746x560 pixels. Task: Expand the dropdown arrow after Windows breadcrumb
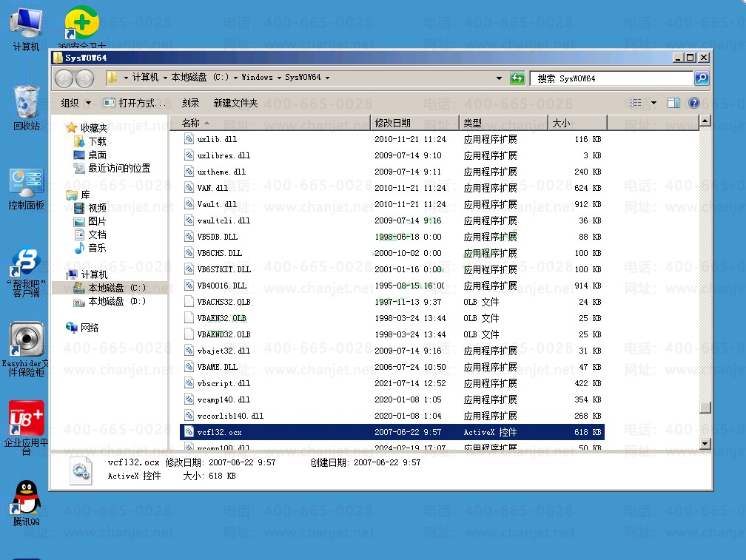279,78
